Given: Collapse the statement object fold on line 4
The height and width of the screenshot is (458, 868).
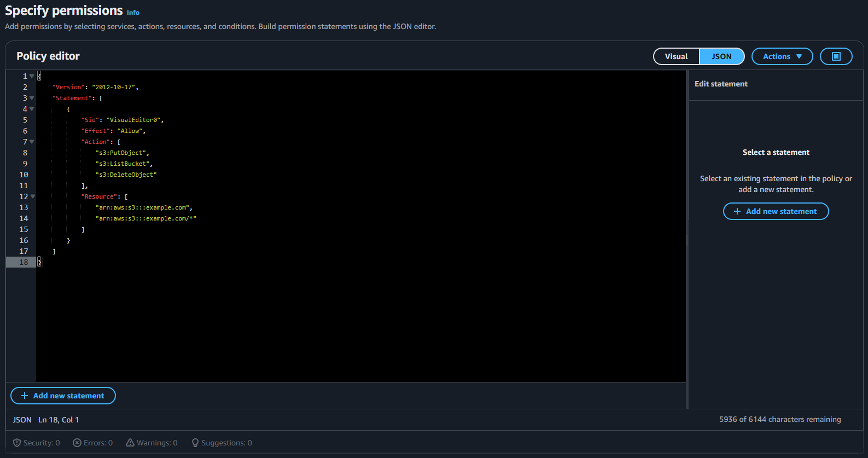Looking at the screenshot, I should (x=32, y=109).
